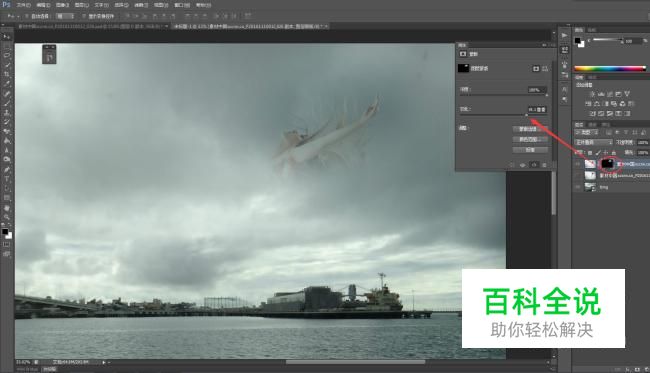650x373 pixels.
Task: Enable the Auto-Select checkbox in options bar
Action: point(27,16)
